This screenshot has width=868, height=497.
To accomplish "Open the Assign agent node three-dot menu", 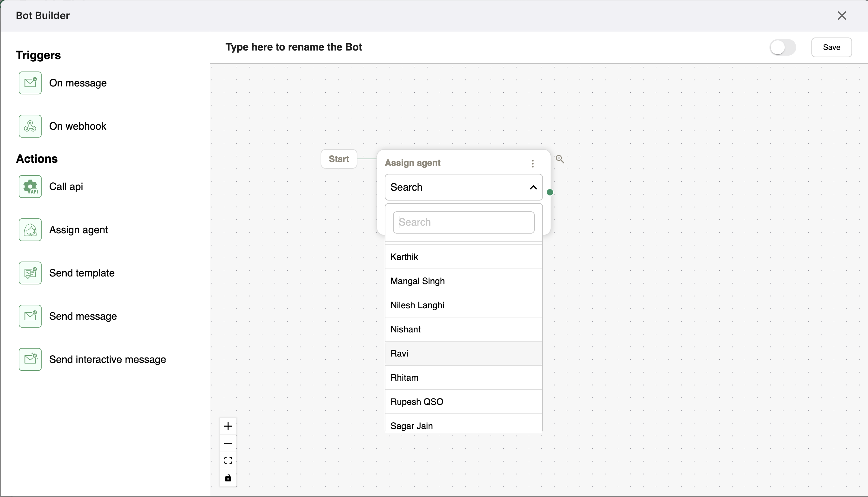I will point(532,164).
